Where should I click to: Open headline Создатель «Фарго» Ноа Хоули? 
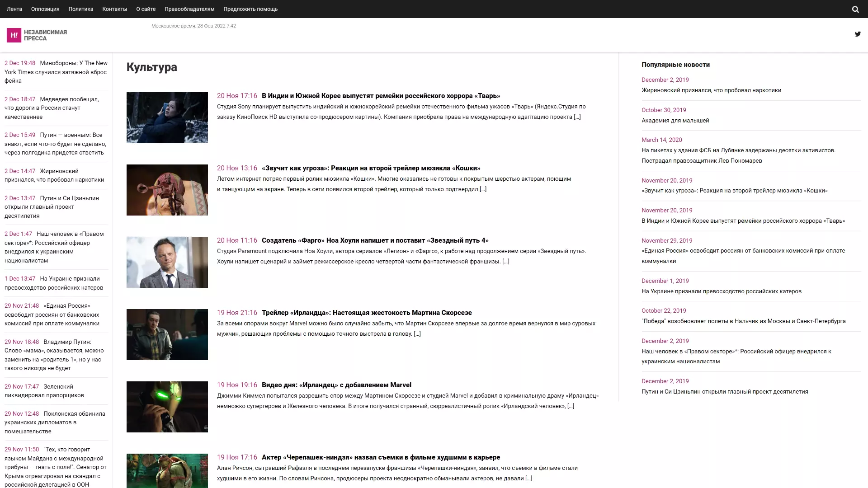tap(375, 240)
